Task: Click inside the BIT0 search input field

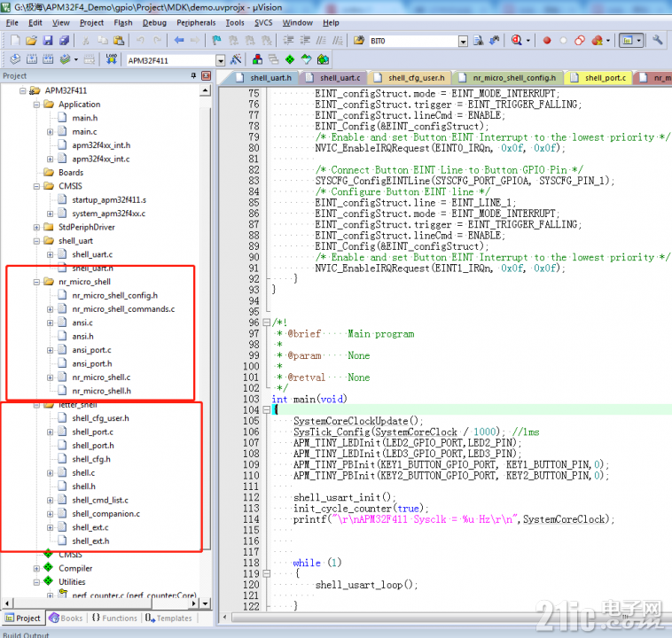Action: pos(413,41)
